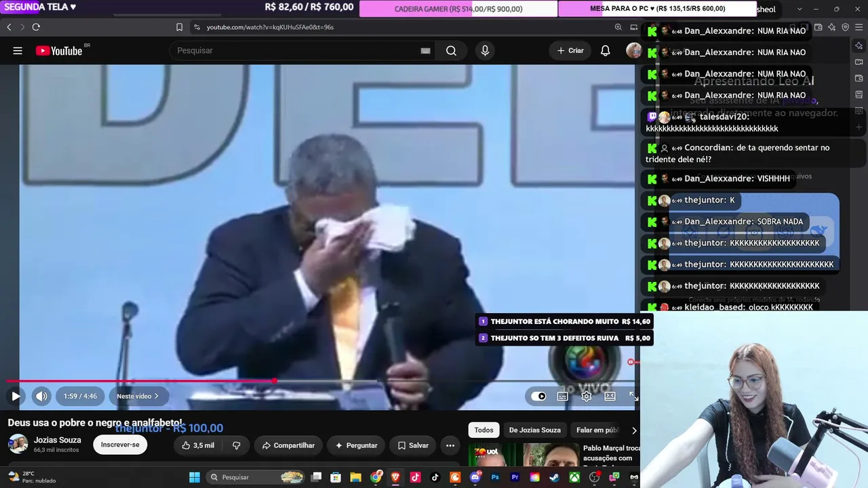The width and height of the screenshot is (868, 488).
Task: Open more video actions menu
Action: click(450, 445)
